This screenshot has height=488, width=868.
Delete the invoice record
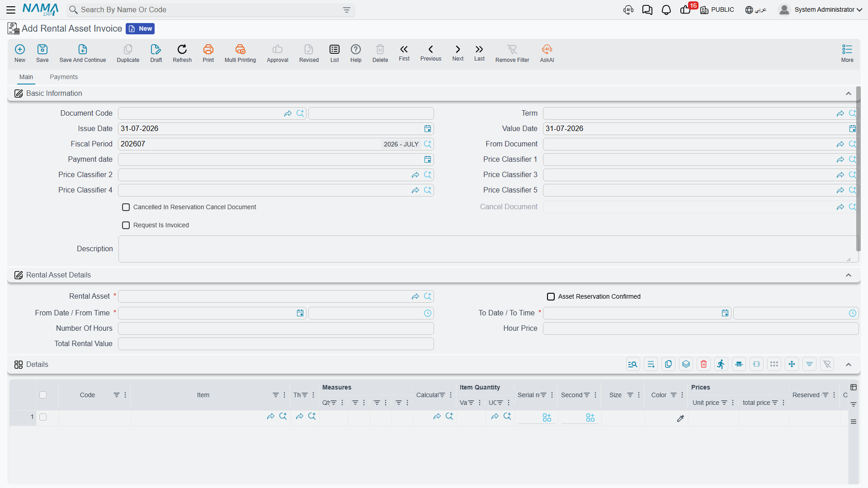tap(380, 53)
